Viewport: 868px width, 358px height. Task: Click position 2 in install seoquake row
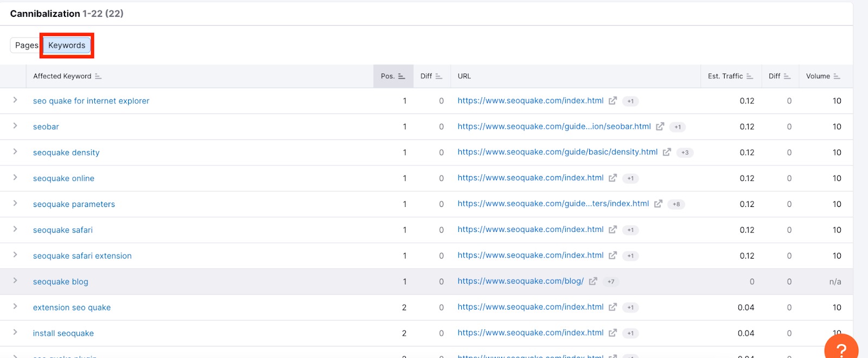click(x=404, y=333)
